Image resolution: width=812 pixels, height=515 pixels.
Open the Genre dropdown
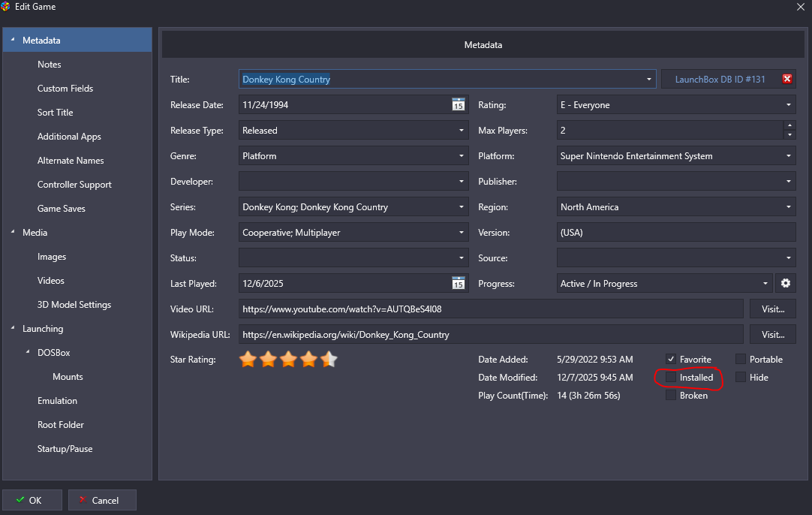462,156
